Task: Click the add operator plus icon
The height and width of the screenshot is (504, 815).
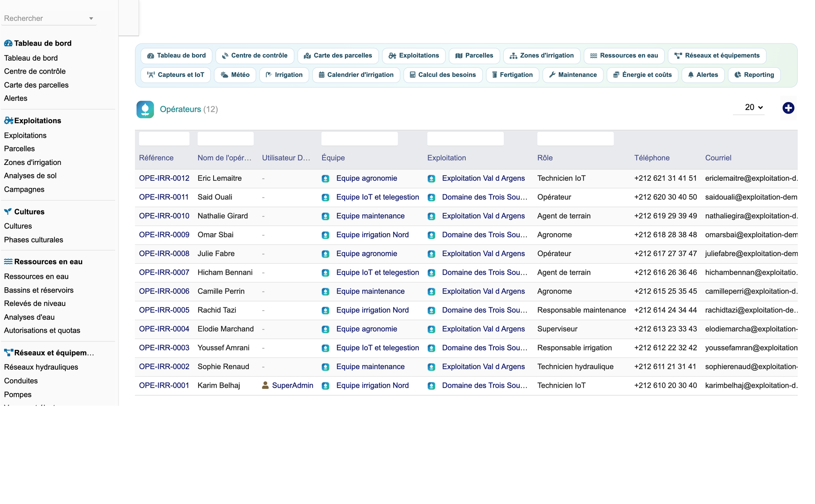Action: (788, 108)
